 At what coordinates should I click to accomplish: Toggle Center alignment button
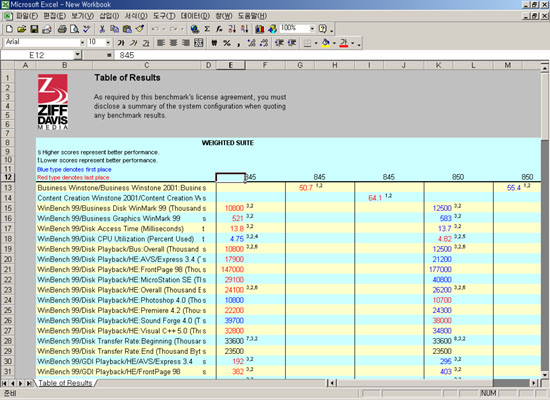pos(174,43)
